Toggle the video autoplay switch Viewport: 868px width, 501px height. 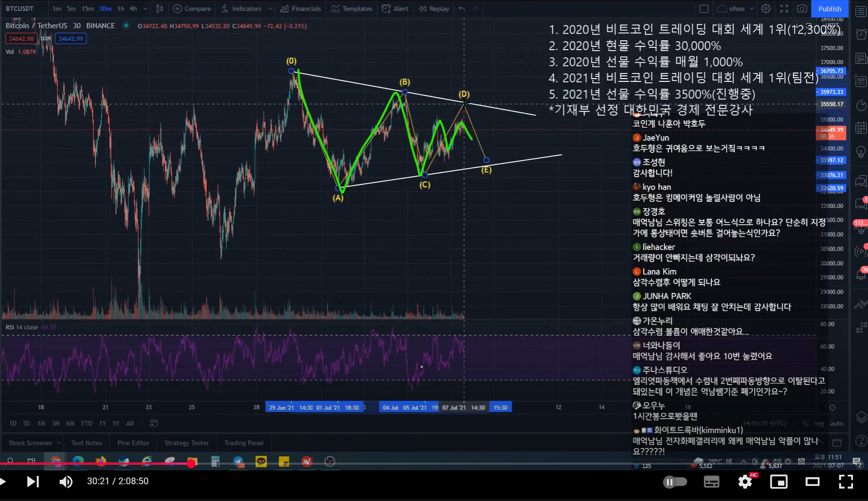[675, 482]
